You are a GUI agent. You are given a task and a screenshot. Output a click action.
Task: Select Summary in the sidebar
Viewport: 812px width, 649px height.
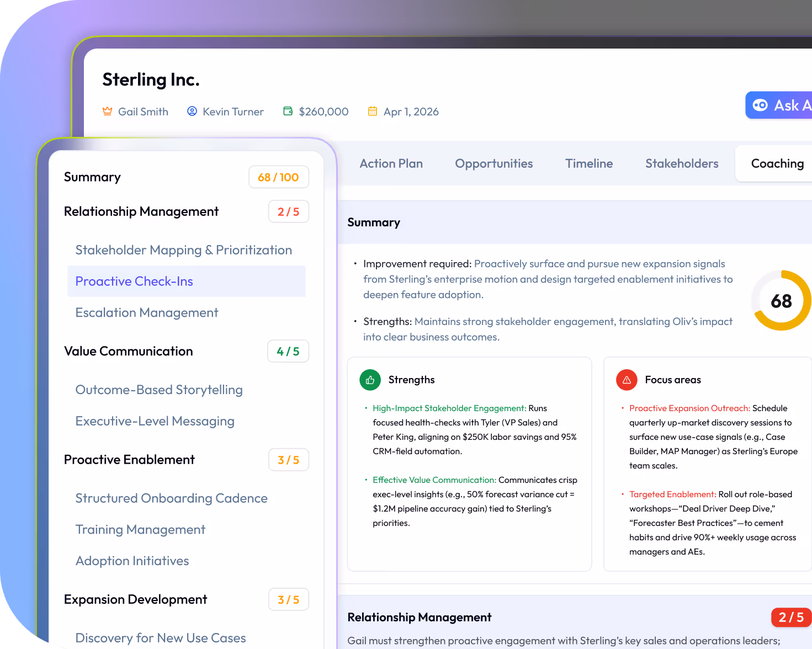(92, 177)
